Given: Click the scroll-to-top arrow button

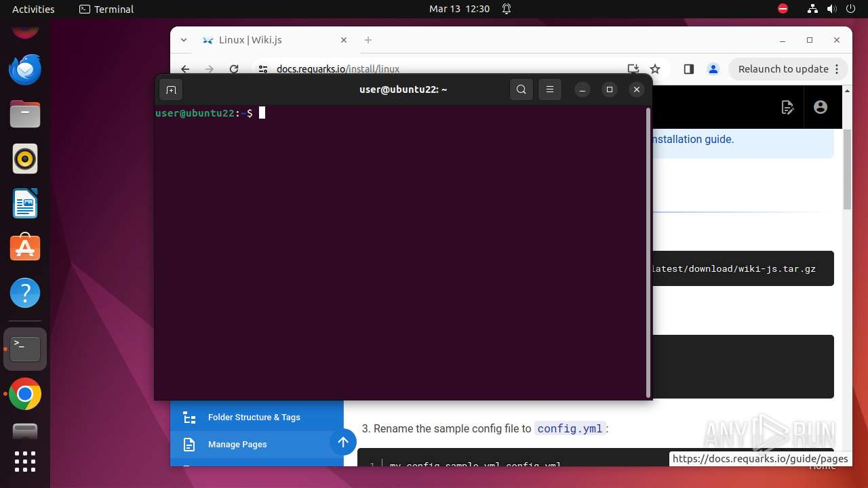Looking at the screenshot, I should coord(343,443).
